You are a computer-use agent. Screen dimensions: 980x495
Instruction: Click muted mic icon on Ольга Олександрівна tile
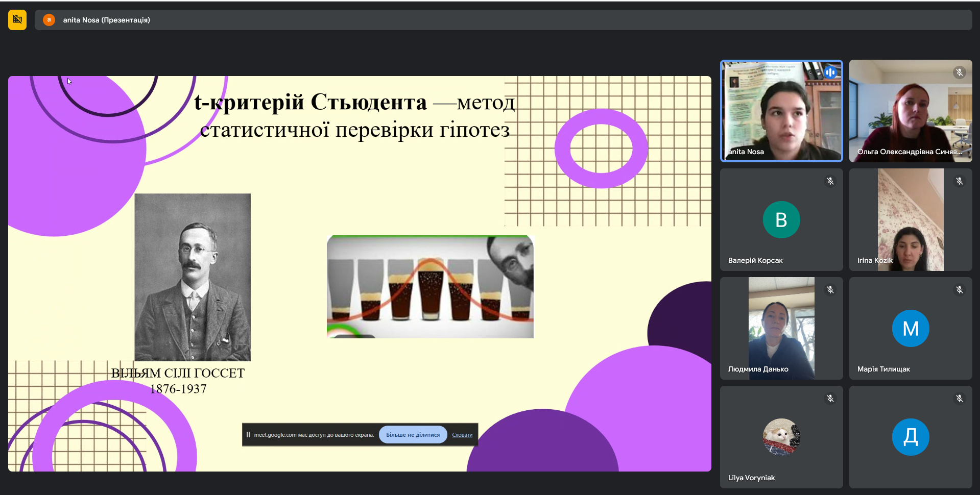coord(960,72)
